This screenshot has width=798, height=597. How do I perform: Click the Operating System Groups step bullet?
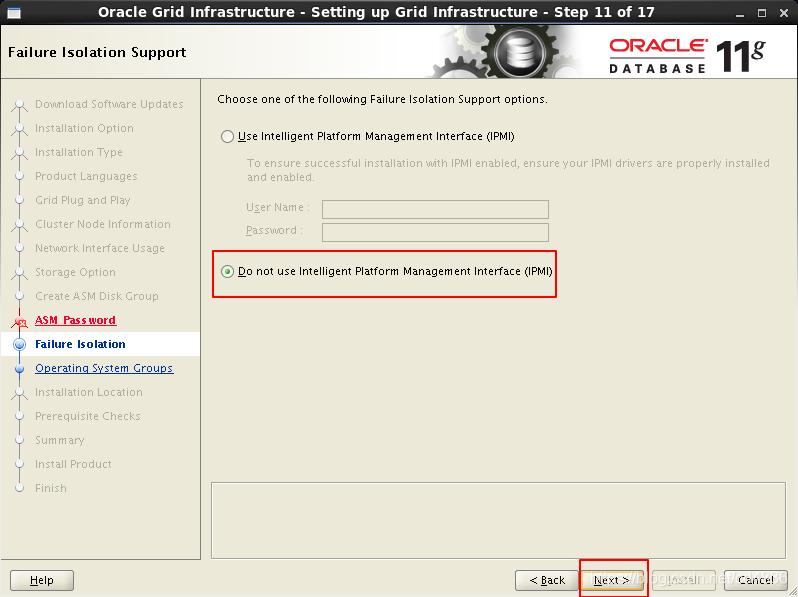19,368
